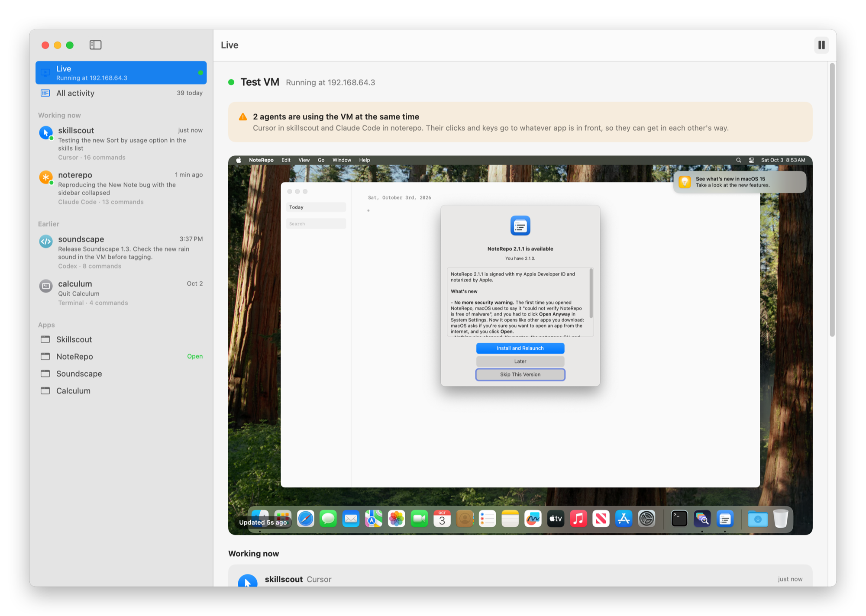
Task: Click Skip This Version button
Action: pyautogui.click(x=520, y=374)
